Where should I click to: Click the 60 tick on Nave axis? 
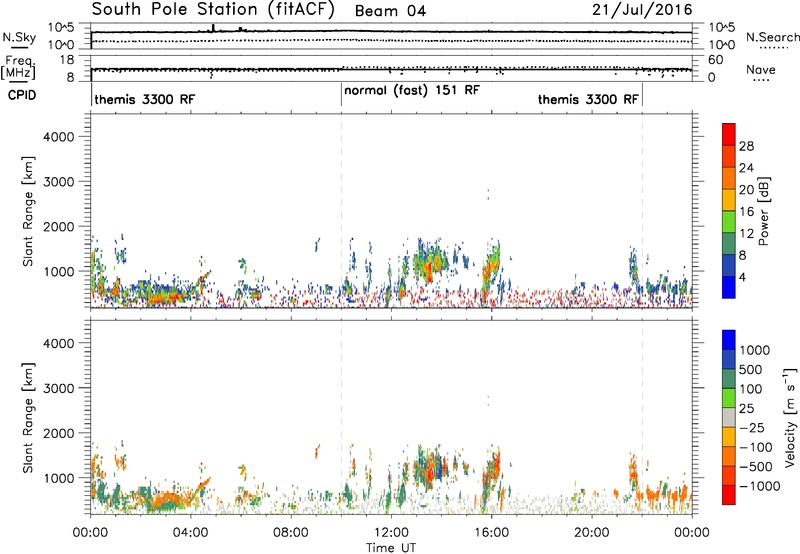tap(715, 60)
